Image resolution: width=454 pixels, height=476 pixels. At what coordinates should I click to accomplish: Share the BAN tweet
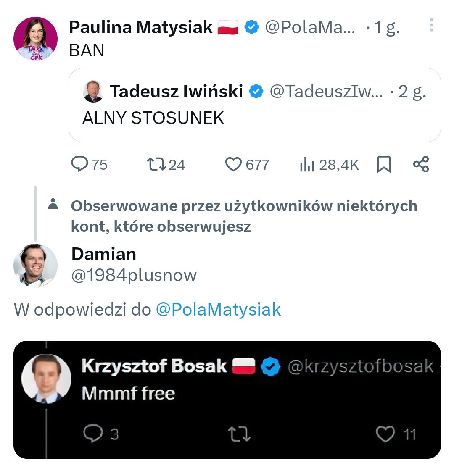[421, 164]
